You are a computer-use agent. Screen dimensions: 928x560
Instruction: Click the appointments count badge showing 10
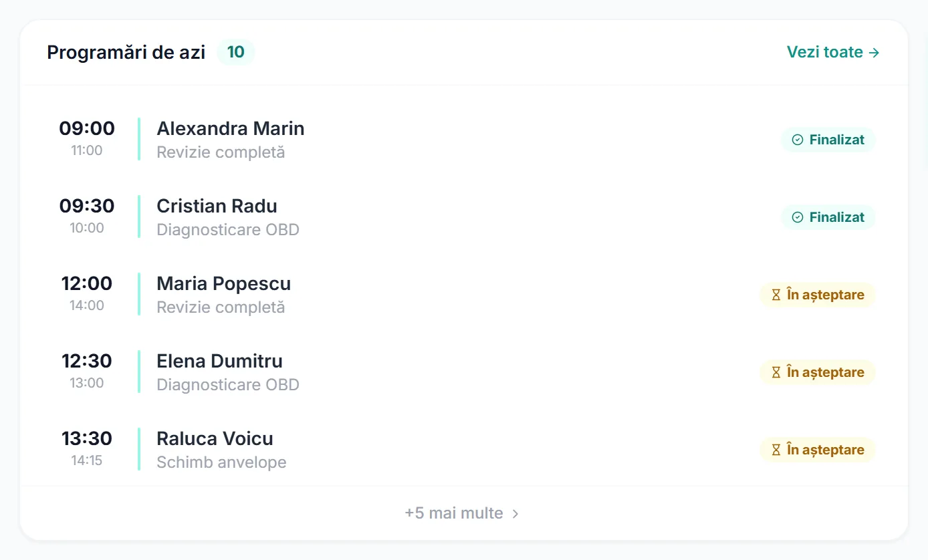click(235, 52)
